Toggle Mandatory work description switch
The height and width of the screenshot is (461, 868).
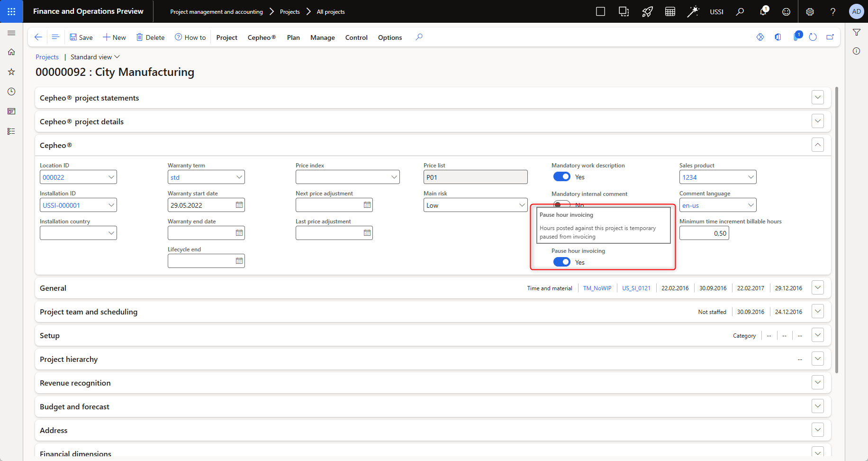pyautogui.click(x=562, y=177)
